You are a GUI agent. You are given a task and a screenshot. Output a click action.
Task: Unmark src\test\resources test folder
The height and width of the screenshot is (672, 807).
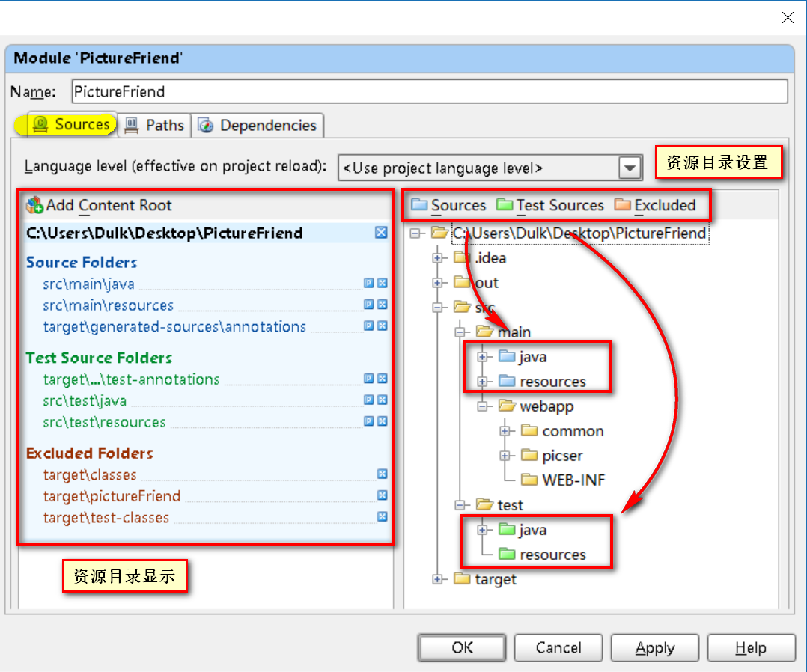[x=382, y=421]
